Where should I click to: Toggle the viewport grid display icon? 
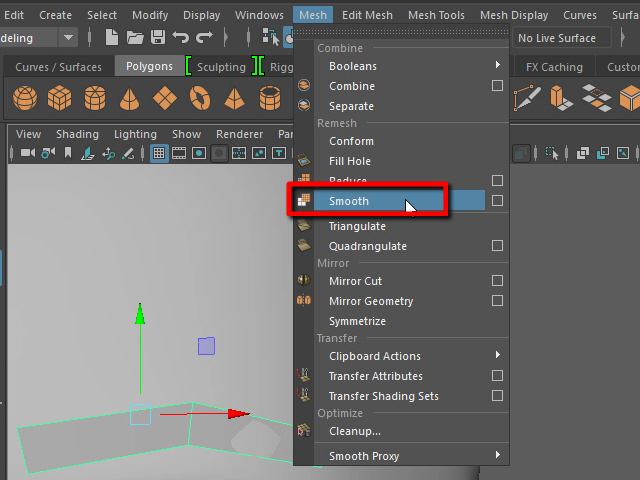pos(159,153)
